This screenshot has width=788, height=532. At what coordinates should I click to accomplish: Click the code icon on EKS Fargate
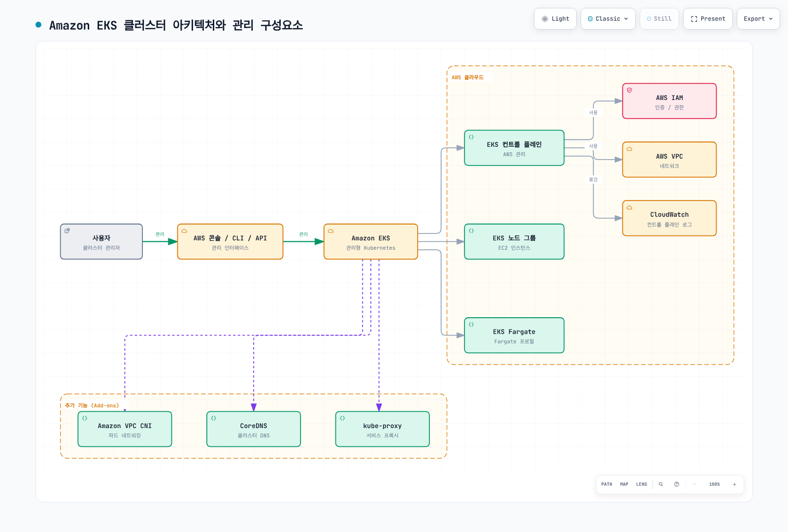(471, 325)
